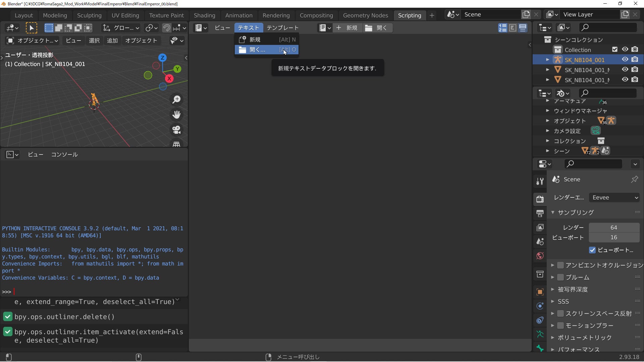Enable アンビエントオクルージョン checkbox
The image size is (644, 362).
click(x=560, y=265)
